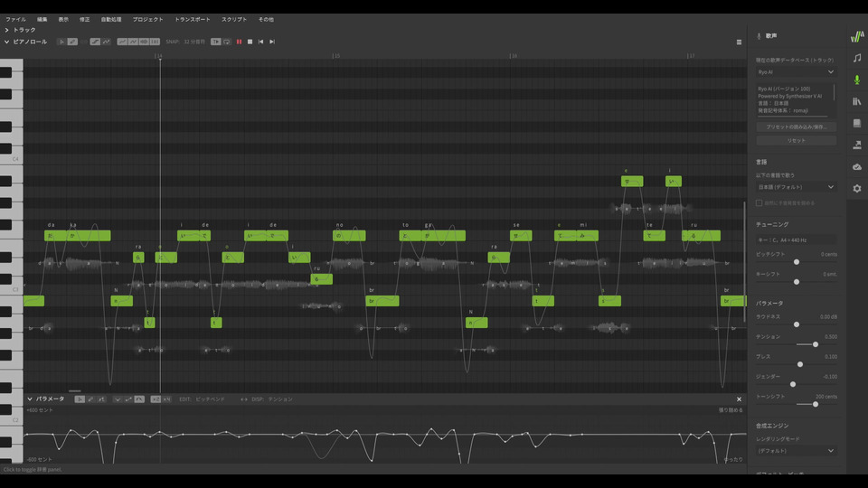Select the pencil tool in piano roll toolbar

pyautogui.click(x=72, y=42)
